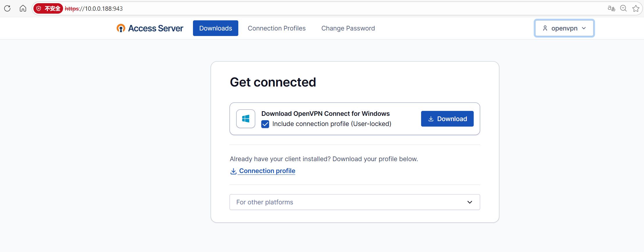Open the Connection Profiles tab

(x=276, y=28)
